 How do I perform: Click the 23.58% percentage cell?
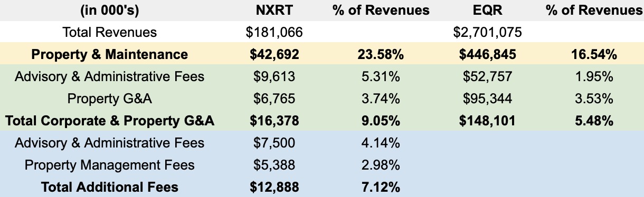381,54
